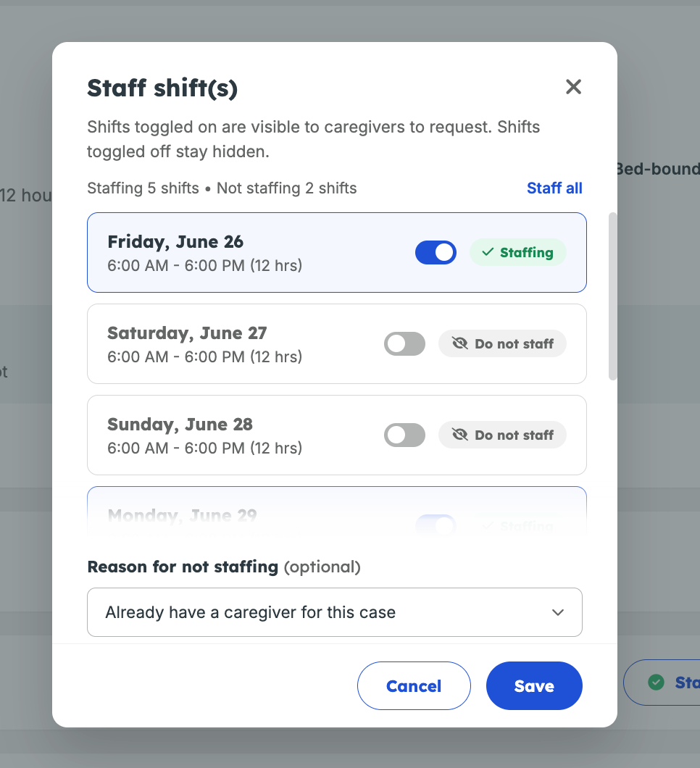700x768 pixels.
Task: Click the Do not staff badge for Saturday
Action: click(502, 343)
